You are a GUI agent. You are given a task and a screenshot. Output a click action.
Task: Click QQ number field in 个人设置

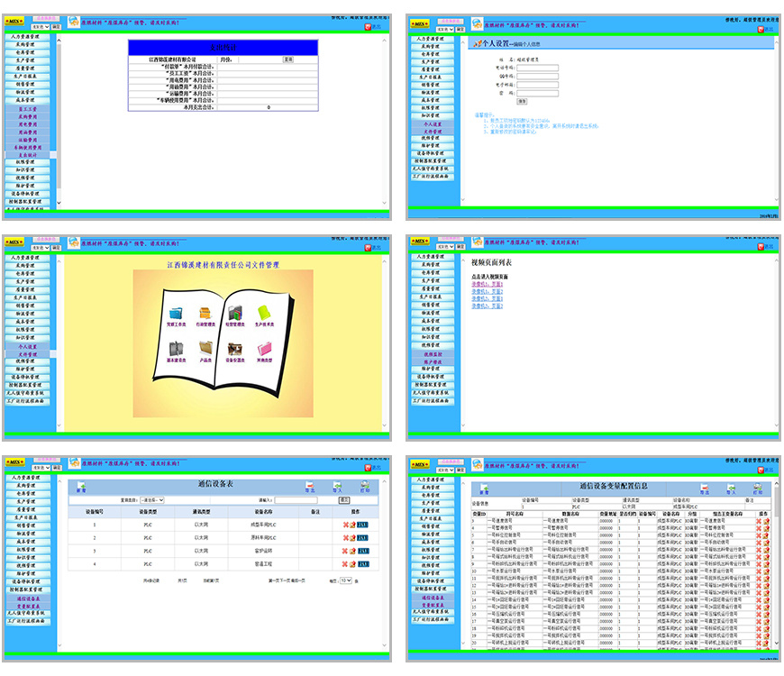[x=537, y=77]
